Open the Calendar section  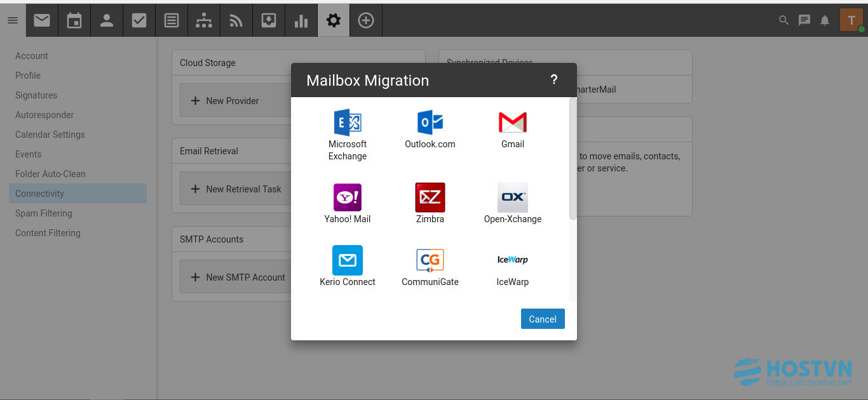[74, 20]
